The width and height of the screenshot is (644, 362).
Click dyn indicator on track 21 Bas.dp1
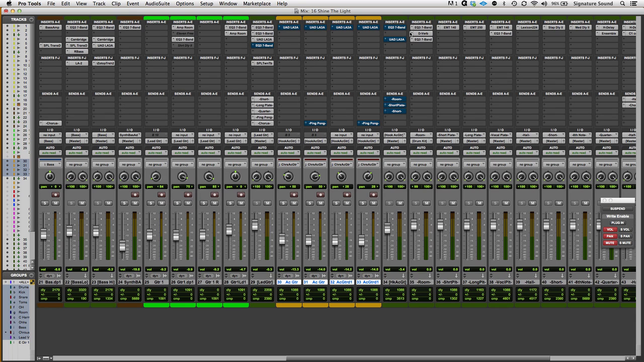point(49,276)
